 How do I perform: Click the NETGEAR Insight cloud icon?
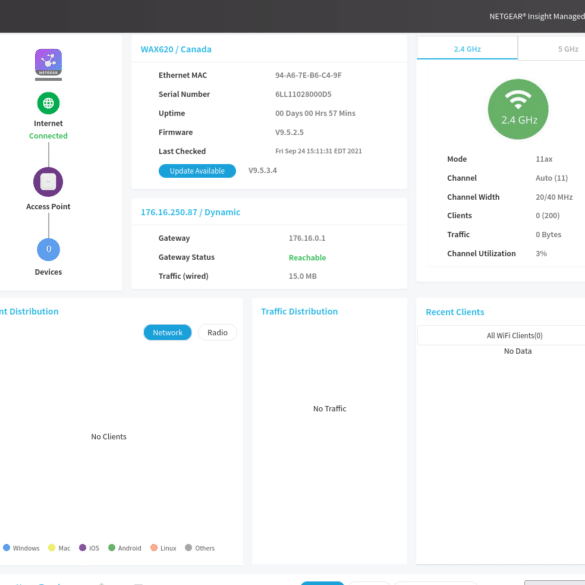[49, 64]
